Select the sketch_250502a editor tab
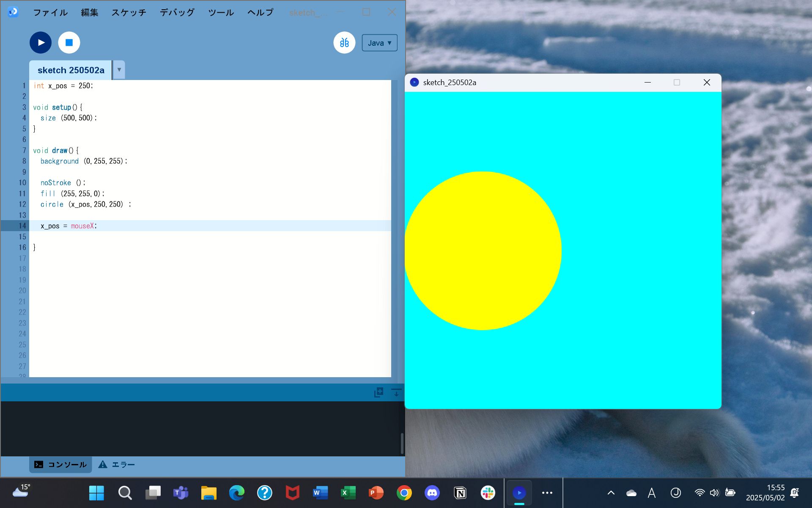The width and height of the screenshot is (812, 508). pyautogui.click(x=71, y=70)
